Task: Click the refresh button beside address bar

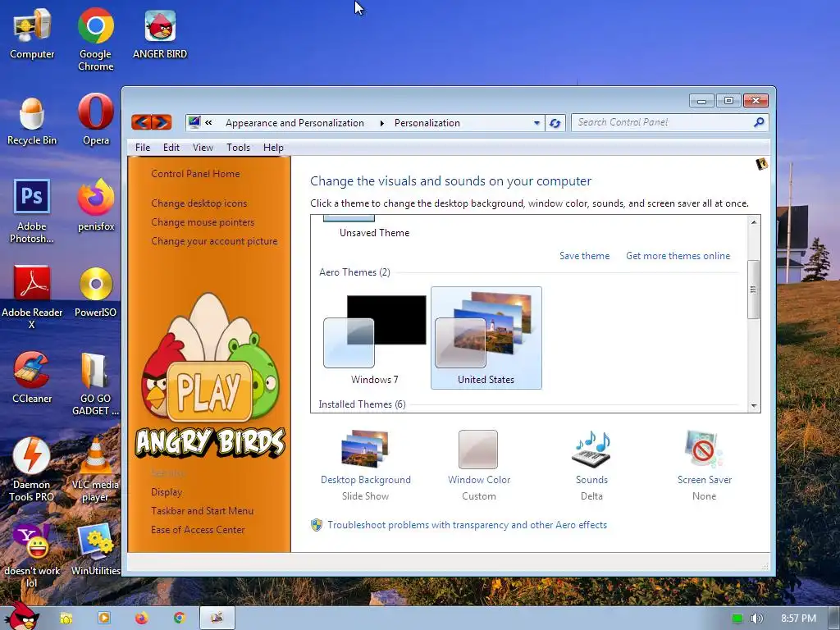Action: (555, 123)
